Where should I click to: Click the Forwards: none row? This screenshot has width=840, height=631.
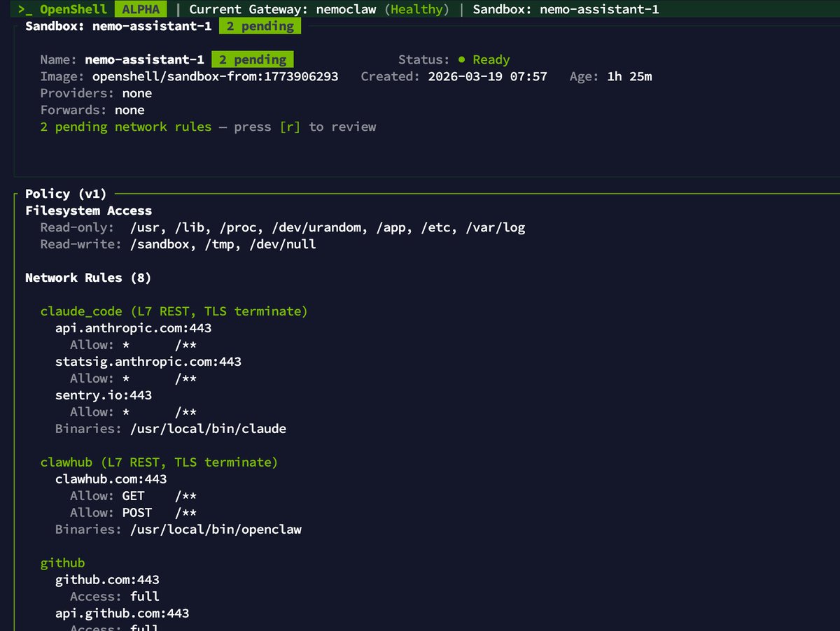click(x=92, y=110)
